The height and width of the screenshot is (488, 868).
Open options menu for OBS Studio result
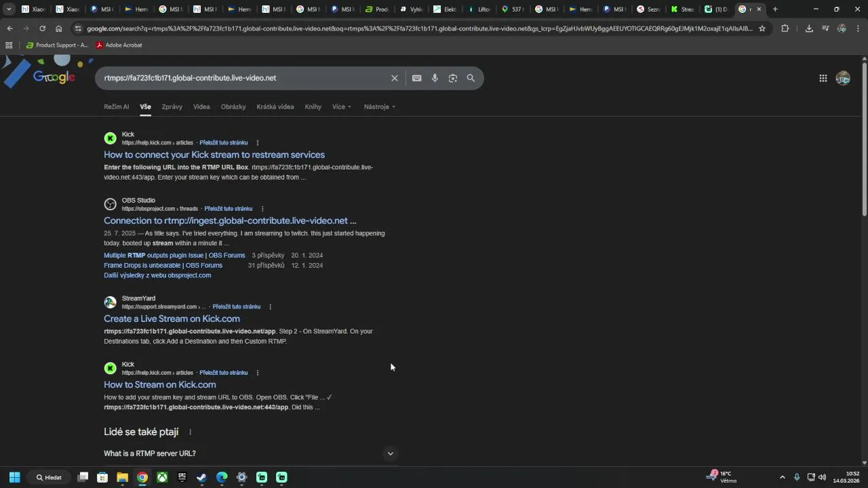tap(262, 209)
